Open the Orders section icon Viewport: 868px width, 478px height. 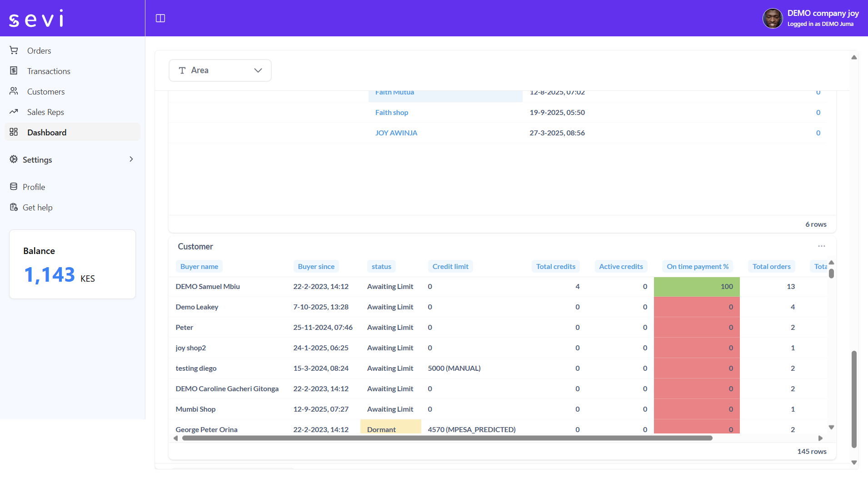(14, 50)
